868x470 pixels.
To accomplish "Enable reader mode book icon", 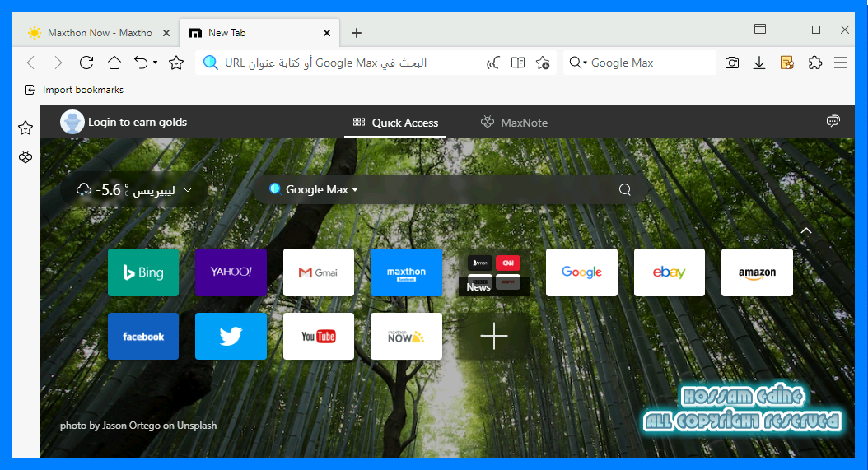I will tap(518, 63).
